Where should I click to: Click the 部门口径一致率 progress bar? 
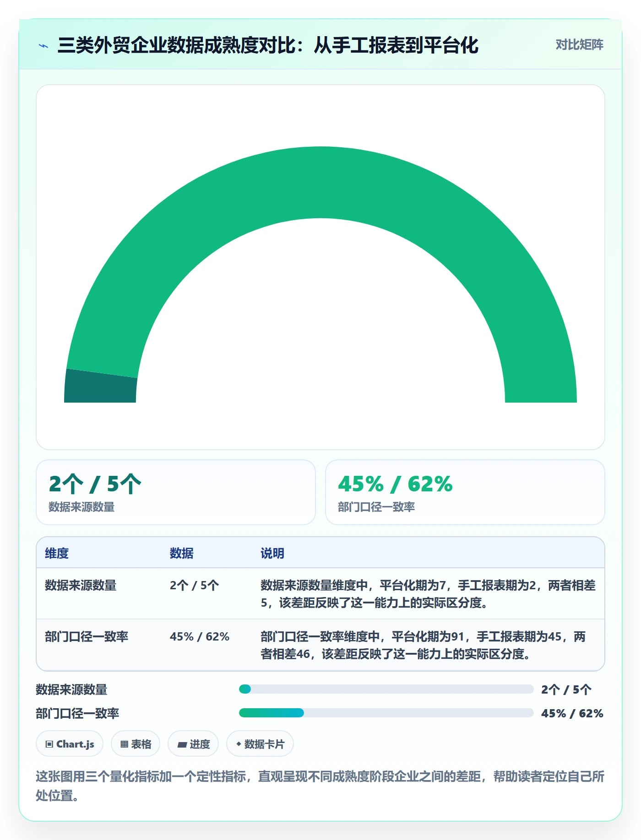click(386, 713)
